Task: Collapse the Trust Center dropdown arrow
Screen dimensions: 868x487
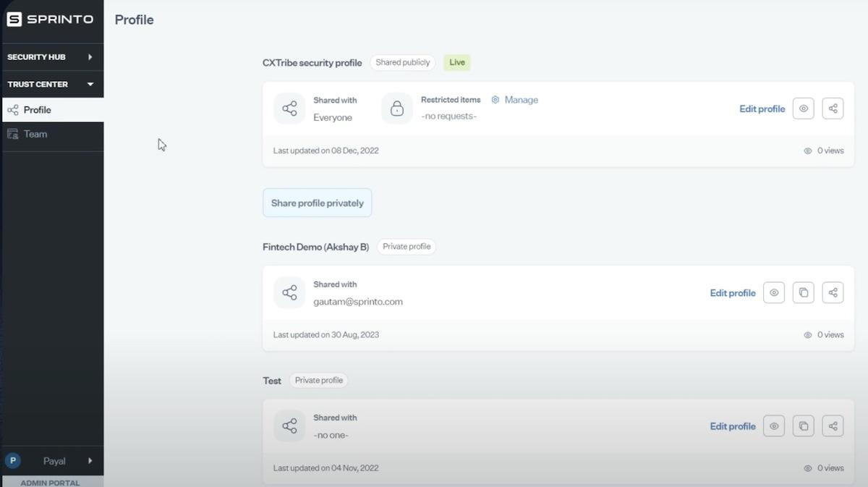Action: coord(90,84)
